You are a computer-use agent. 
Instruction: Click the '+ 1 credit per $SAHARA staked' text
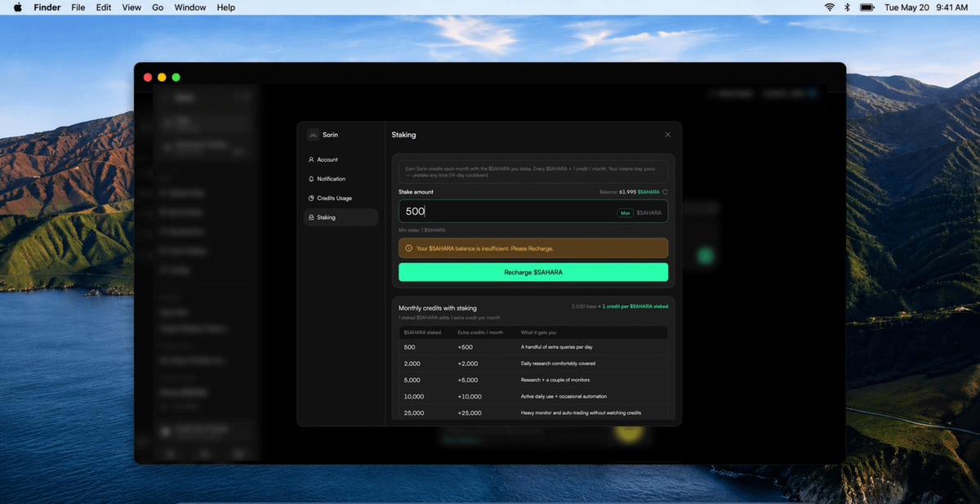point(633,306)
